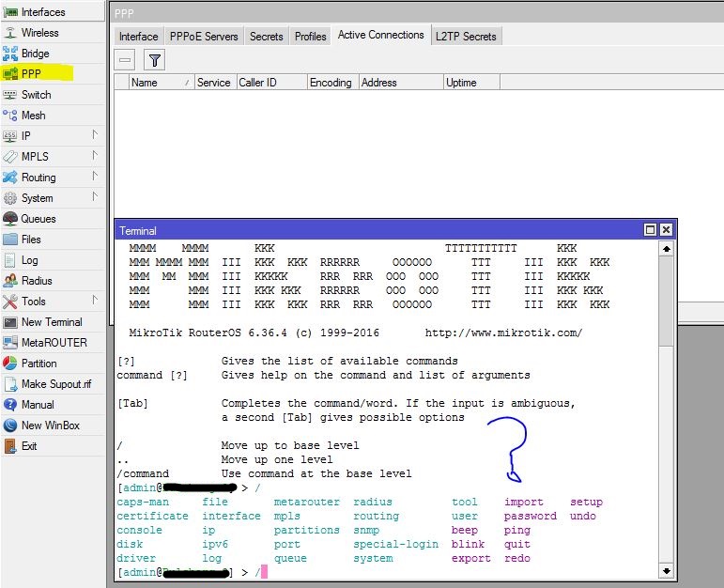Click the Queues icon
Viewport: 724px width, 588px height.
click(x=10, y=219)
